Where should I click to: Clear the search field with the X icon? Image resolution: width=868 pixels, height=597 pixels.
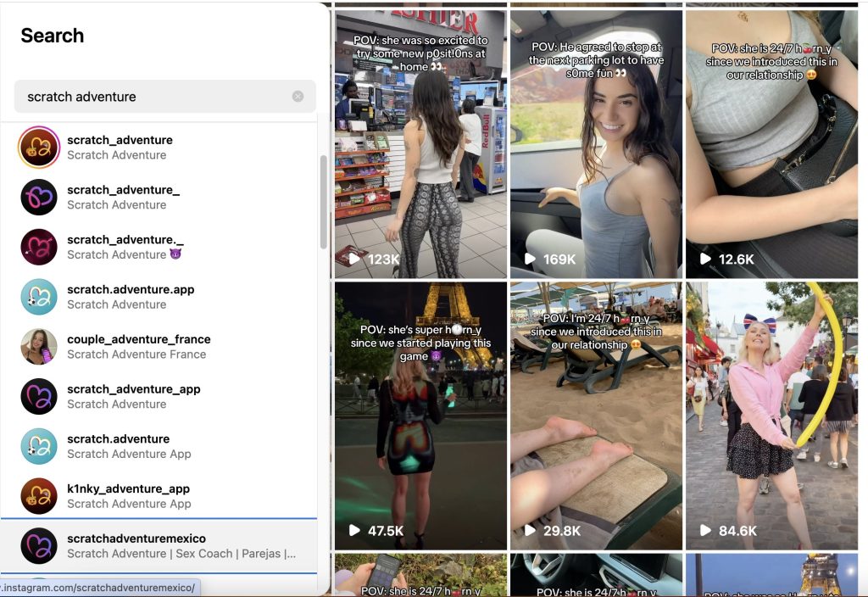tap(298, 97)
